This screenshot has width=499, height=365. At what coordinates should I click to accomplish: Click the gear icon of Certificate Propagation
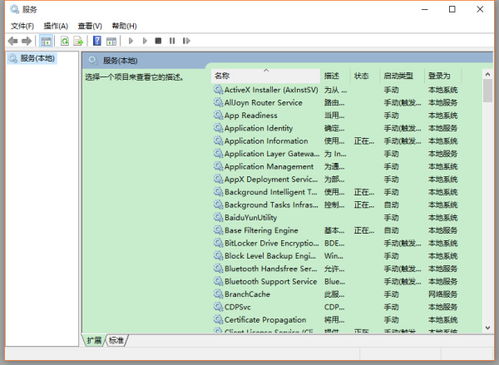click(x=218, y=320)
